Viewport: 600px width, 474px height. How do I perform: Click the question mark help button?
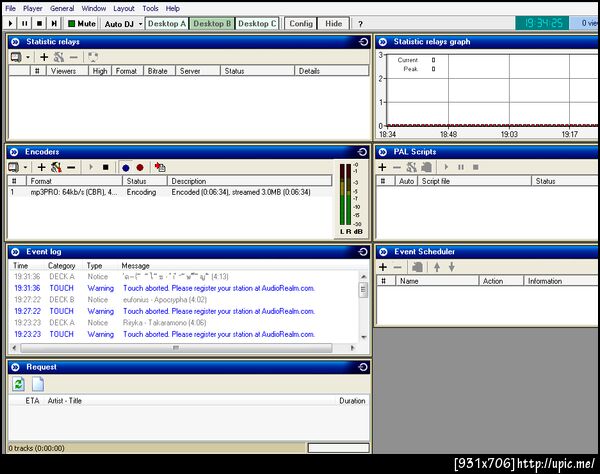[x=360, y=24]
